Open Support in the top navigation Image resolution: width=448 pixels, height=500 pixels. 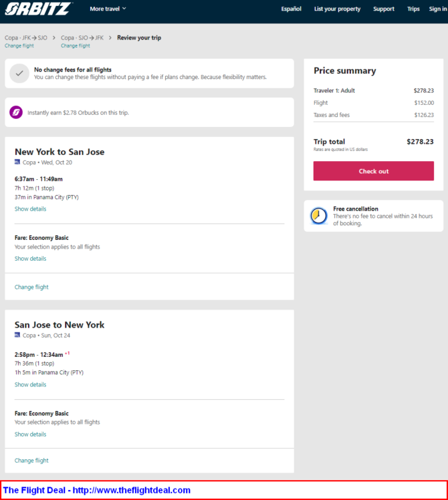pos(384,9)
